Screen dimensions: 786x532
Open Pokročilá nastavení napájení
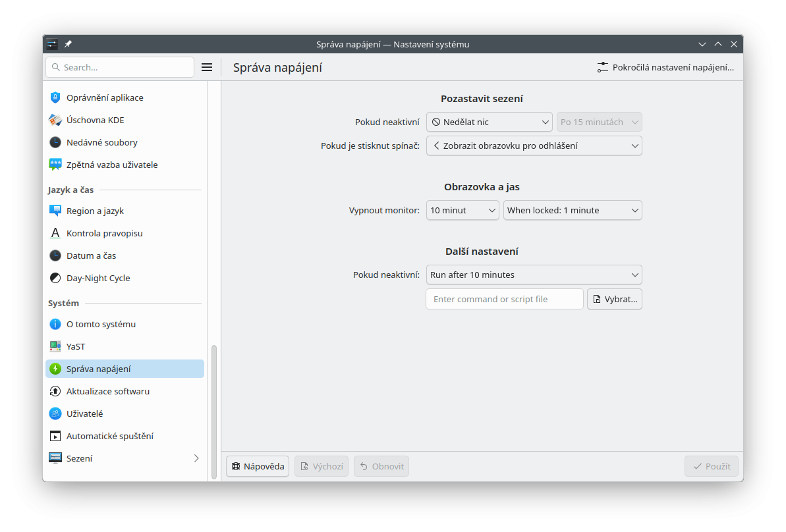(x=665, y=67)
